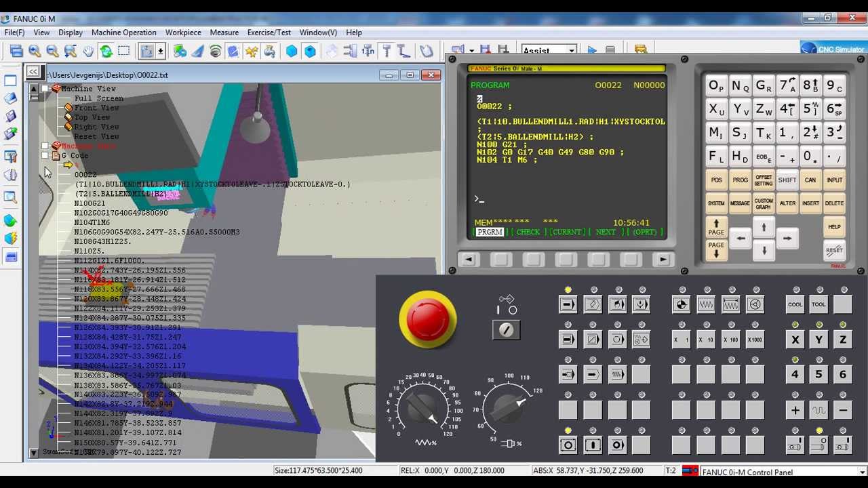Viewport: 868px width, 488px height.
Task: Select the X 100 increment key
Action: [730, 340]
